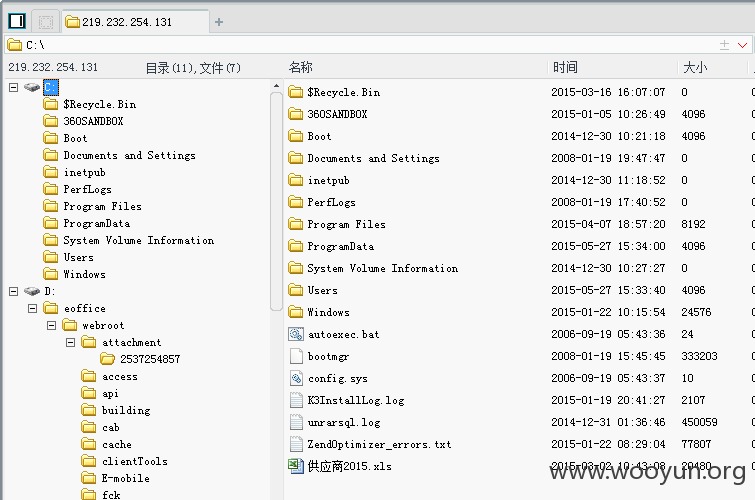Image resolution: width=755 pixels, height=500 pixels.
Task: Click the autoexec.bat file icon
Action: pos(296,334)
